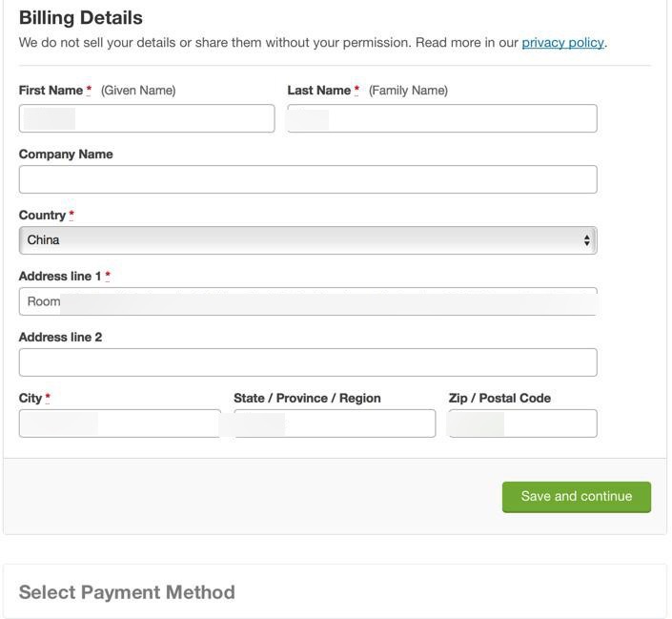The image size is (672, 619).
Task: Click the Billing Details heading
Action: coord(81,17)
